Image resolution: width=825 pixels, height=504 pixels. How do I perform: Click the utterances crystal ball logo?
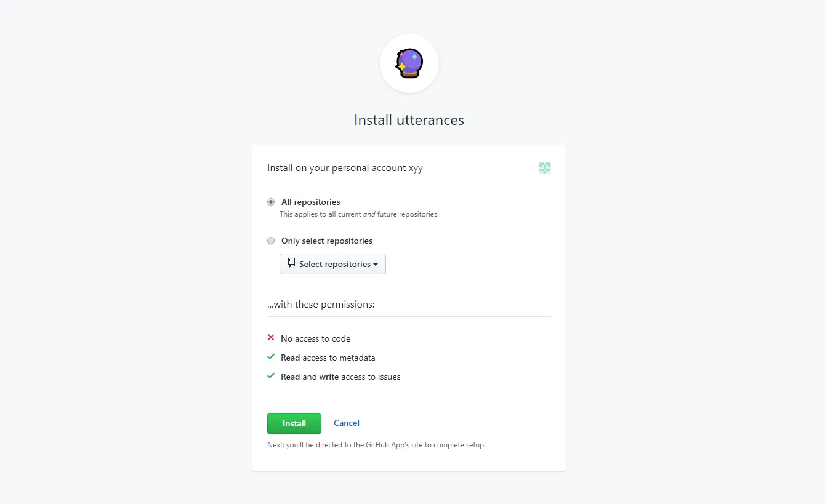click(x=409, y=63)
